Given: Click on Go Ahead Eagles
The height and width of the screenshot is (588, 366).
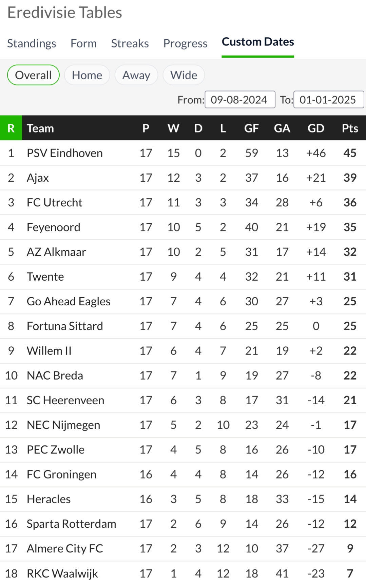Looking at the screenshot, I should point(69,302).
